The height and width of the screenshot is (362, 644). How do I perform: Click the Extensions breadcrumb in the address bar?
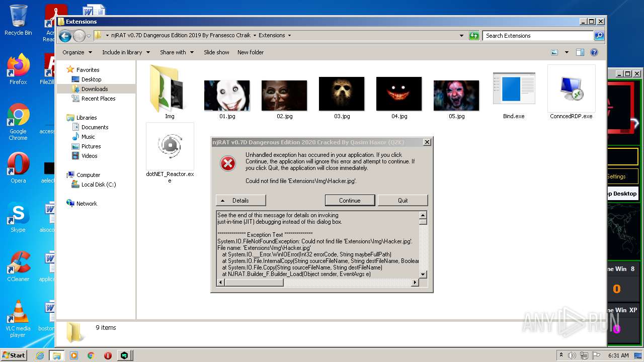[x=272, y=35]
